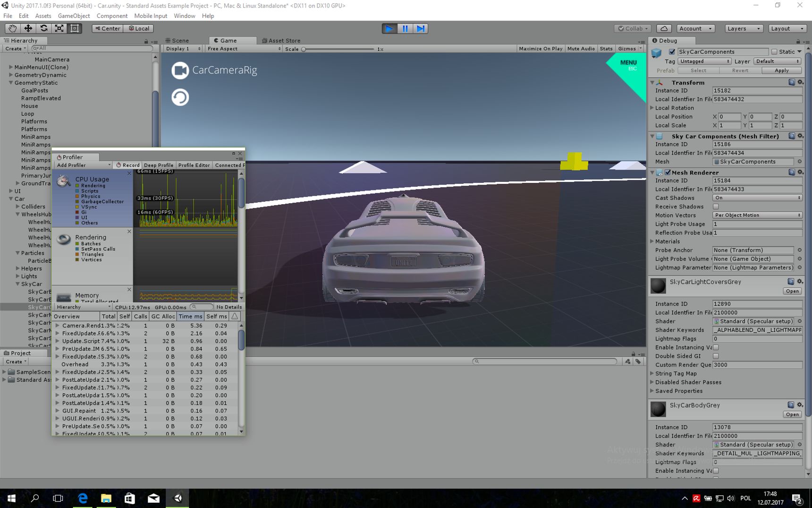Toggle Mute Audio in Game view

581,49
